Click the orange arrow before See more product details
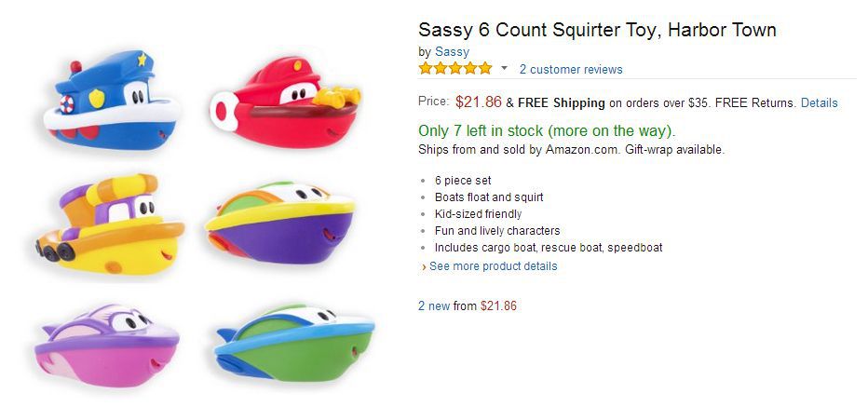Viewport: 868px width, 407px height. point(424,267)
